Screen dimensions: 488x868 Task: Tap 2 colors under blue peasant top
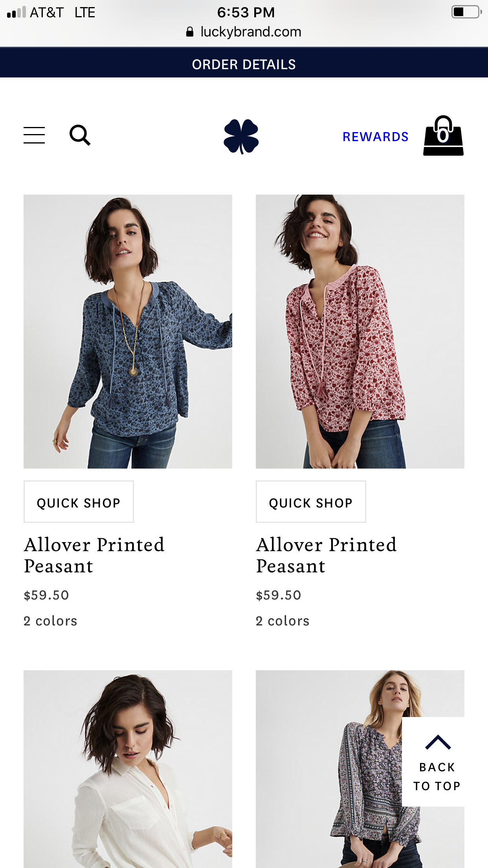click(x=50, y=621)
